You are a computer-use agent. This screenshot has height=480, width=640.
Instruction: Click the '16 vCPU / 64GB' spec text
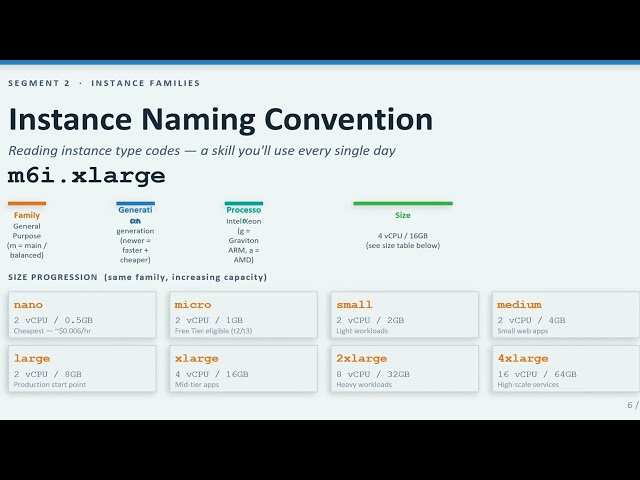point(537,374)
